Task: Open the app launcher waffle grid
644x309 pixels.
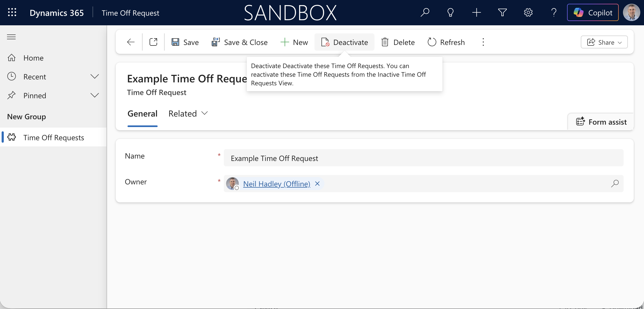Action: coord(12,12)
